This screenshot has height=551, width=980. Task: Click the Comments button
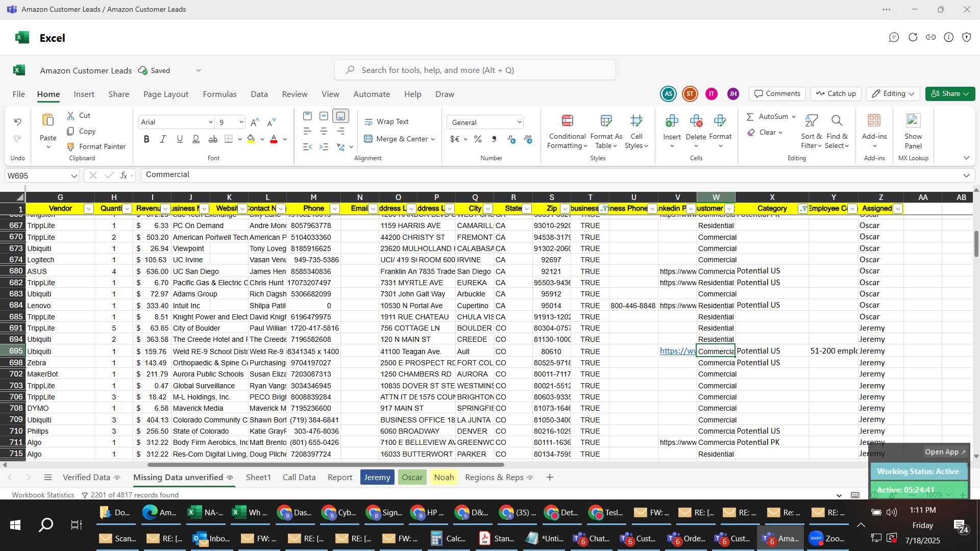[777, 94]
